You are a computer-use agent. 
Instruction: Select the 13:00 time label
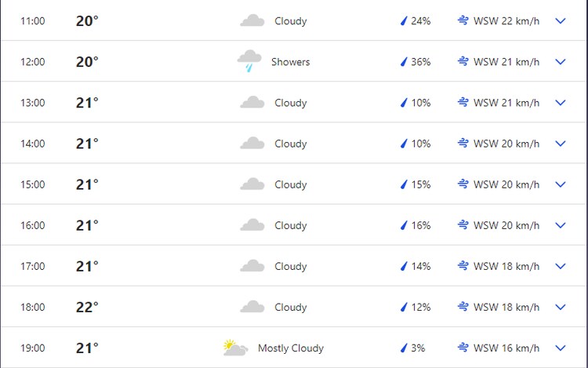[x=33, y=103]
